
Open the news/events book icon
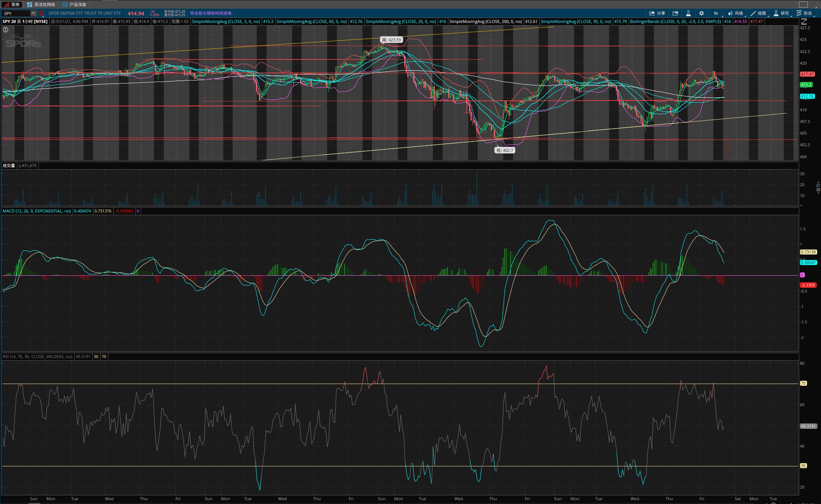click(675, 13)
